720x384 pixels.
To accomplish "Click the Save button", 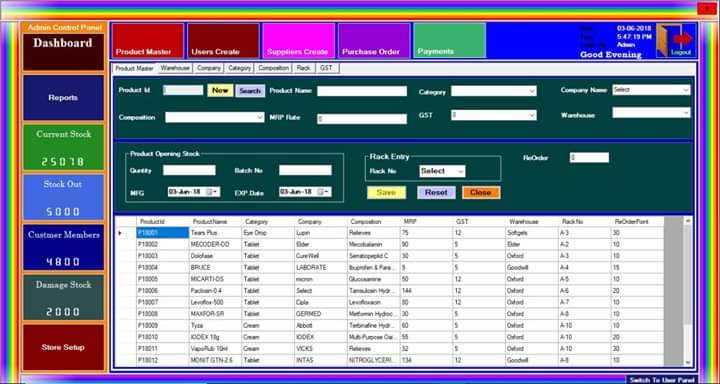I will tap(386, 192).
